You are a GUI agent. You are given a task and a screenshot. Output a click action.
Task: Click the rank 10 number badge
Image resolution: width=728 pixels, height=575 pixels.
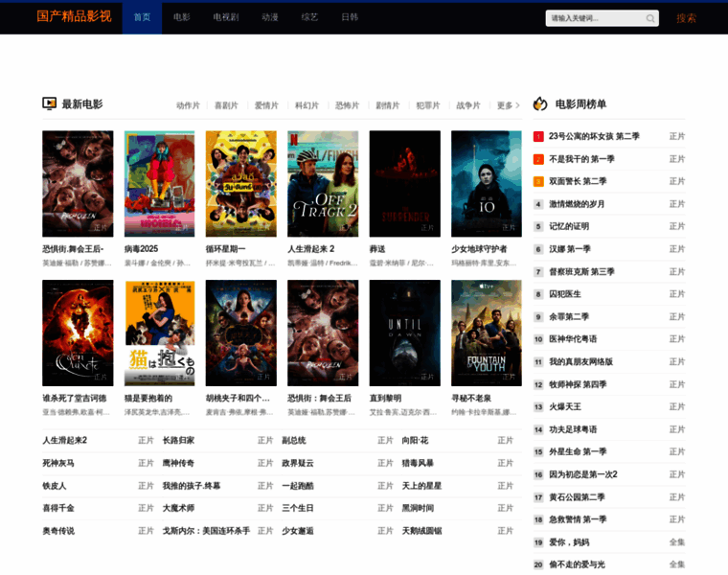(538, 339)
